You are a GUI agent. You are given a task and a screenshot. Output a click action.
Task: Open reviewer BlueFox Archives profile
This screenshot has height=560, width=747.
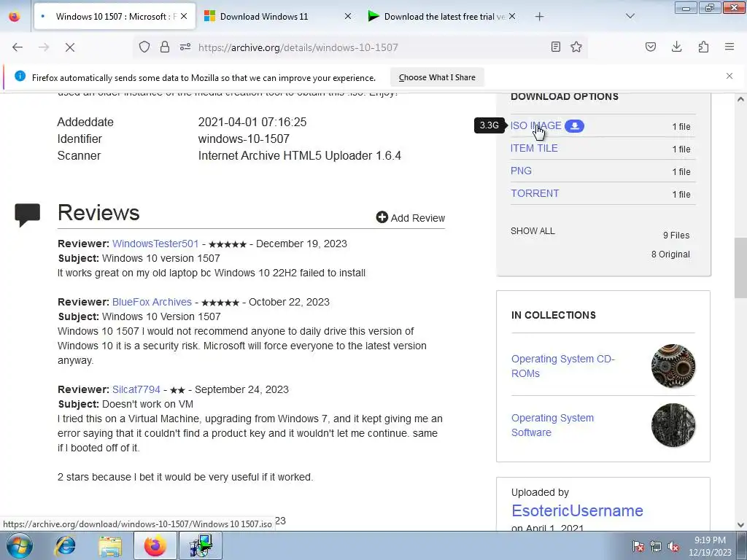click(x=152, y=302)
